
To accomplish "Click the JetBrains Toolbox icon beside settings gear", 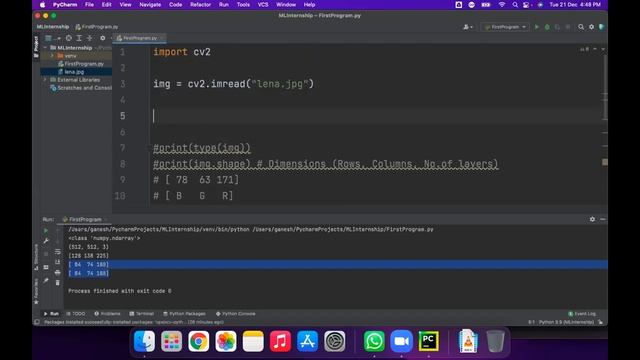I will point(601,27).
